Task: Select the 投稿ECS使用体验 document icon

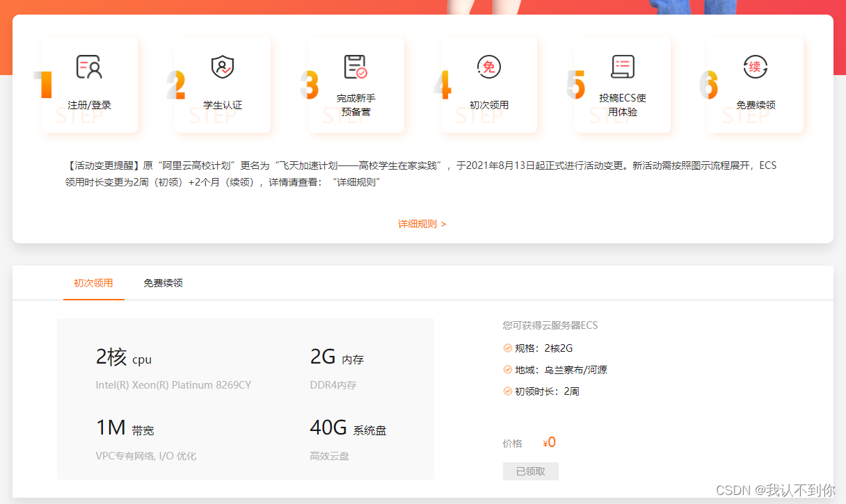Action: [x=622, y=65]
